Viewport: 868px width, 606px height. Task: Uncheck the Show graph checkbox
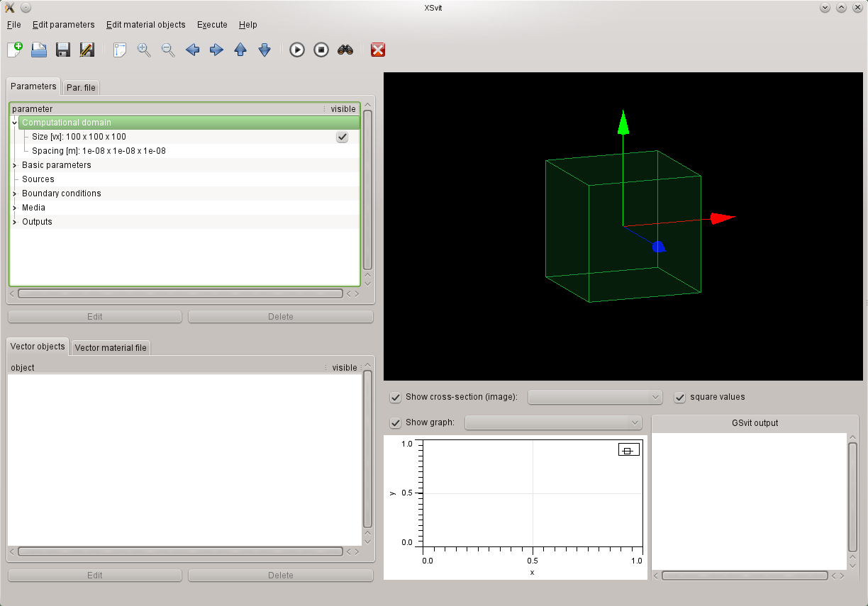pos(396,422)
